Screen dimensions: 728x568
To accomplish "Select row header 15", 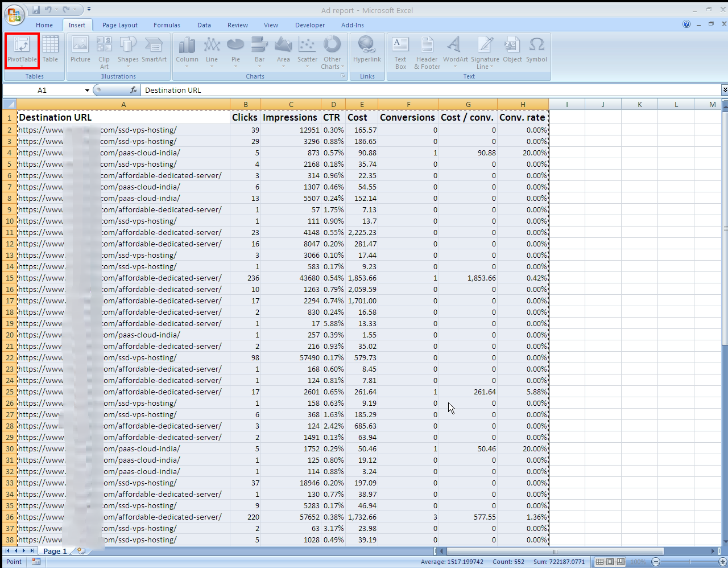I will tap(10, 278).
